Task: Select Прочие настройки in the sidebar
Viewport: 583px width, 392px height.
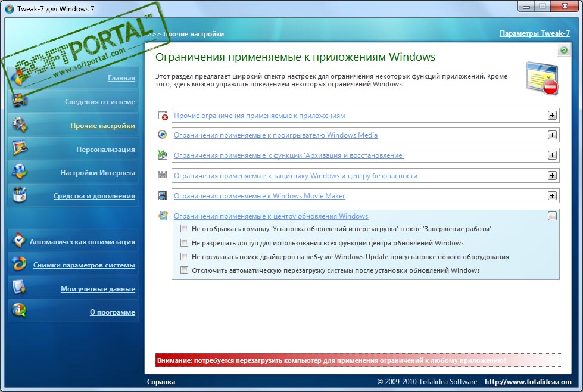Action: 102,125
